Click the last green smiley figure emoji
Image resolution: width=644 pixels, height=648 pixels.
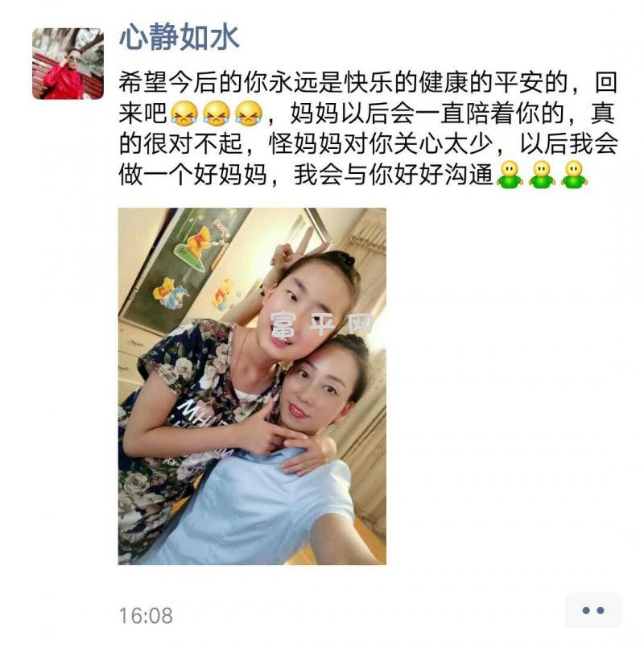[x=574, y=175]
